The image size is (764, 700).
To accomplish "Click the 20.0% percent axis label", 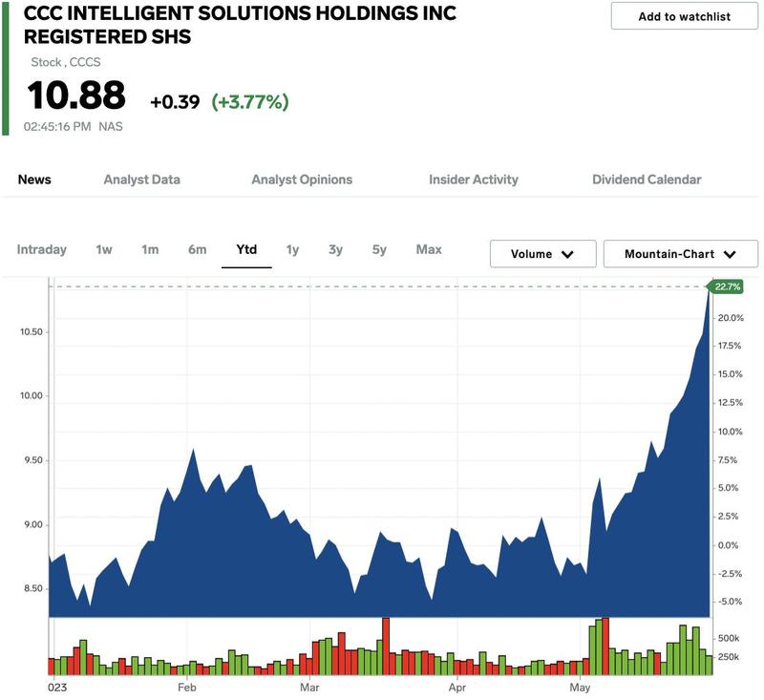I will pos(731,318).
